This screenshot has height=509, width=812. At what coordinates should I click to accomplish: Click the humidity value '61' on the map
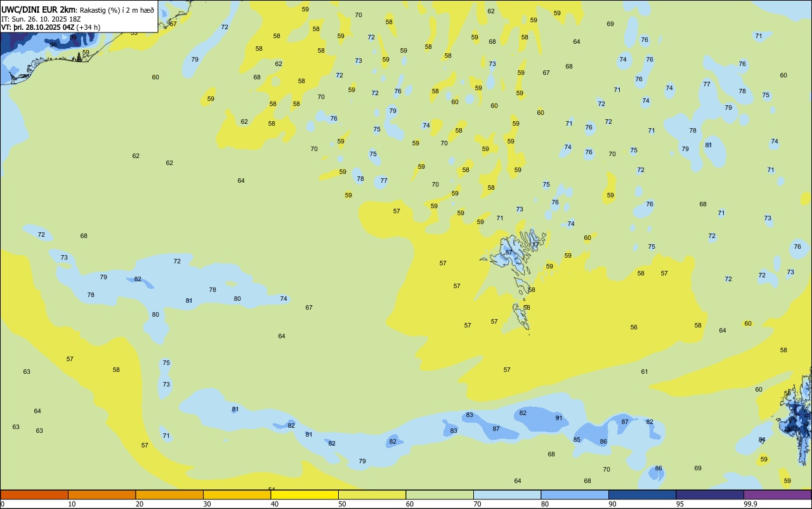[x=645, y=371]
